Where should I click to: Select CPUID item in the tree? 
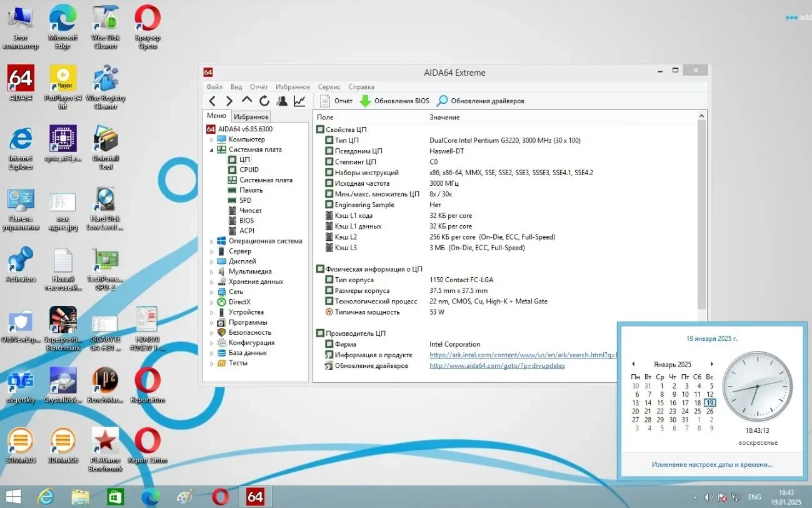point(249,170)
